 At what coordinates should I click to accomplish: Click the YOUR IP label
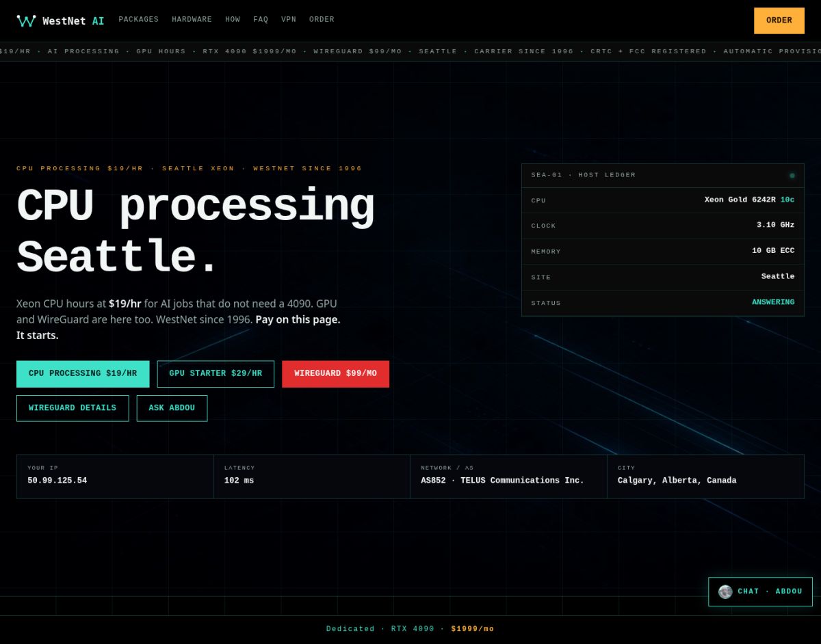[x=43, y=468]
